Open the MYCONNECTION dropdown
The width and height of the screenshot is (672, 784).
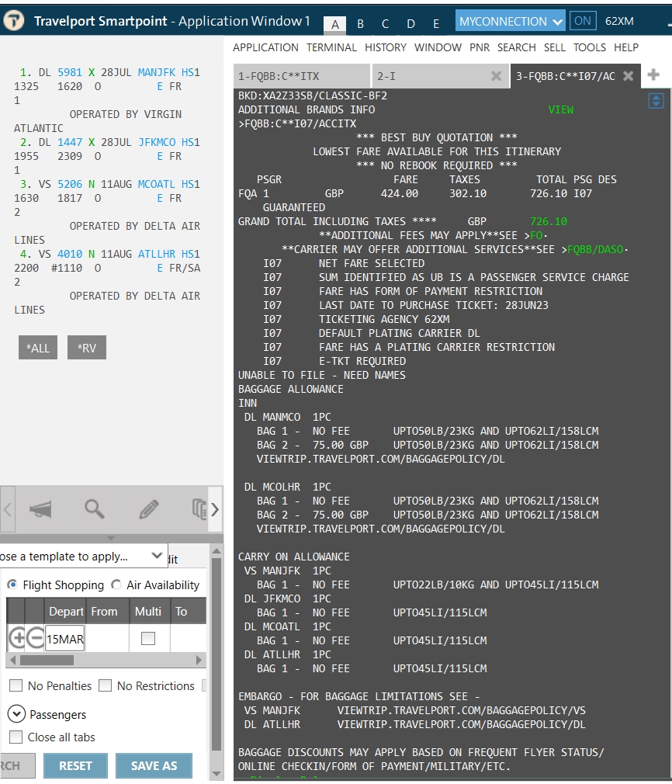point(510,21)
